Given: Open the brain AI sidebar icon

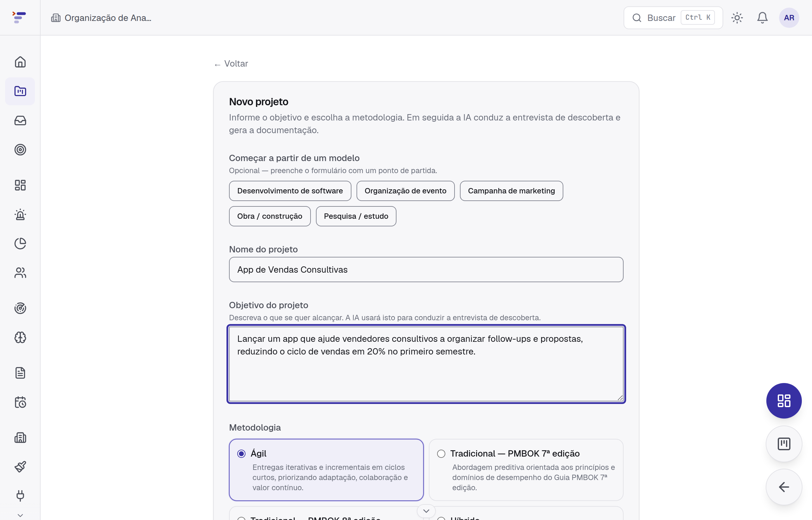Looking at the screenshot, I should click(20, 337).
